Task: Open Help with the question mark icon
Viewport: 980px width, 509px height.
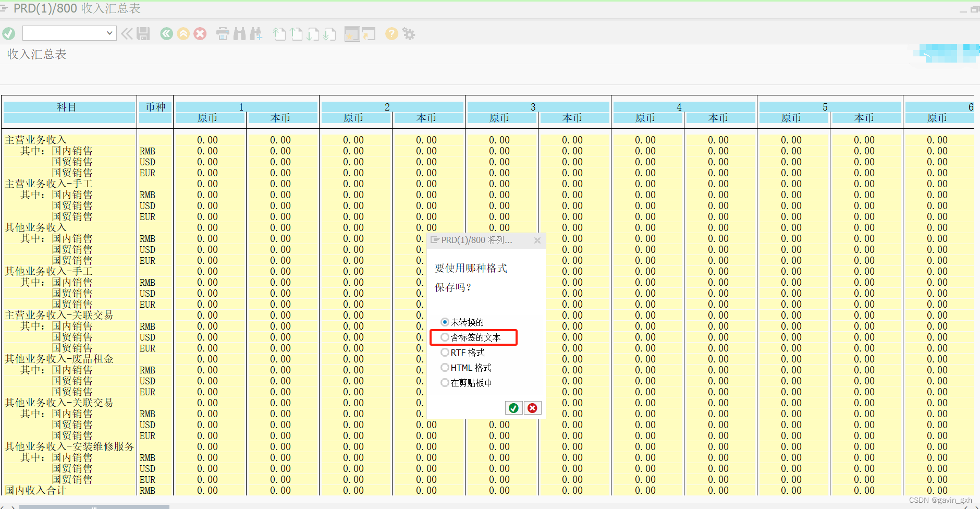Action: click(x=391, y=33)
